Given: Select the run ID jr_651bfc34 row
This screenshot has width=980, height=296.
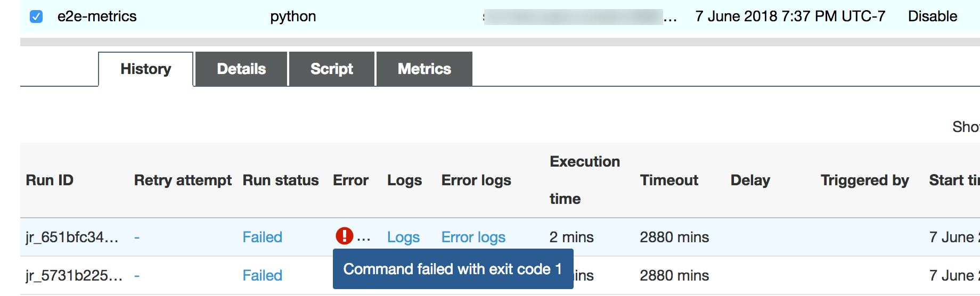Looking at the screenshot, I should click(x=72, y=237).
